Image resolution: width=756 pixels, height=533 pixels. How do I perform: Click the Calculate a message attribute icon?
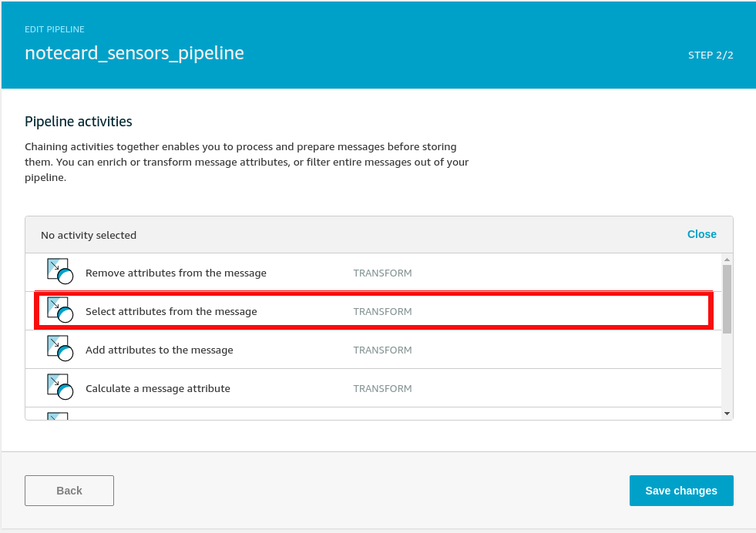point(60,387)
